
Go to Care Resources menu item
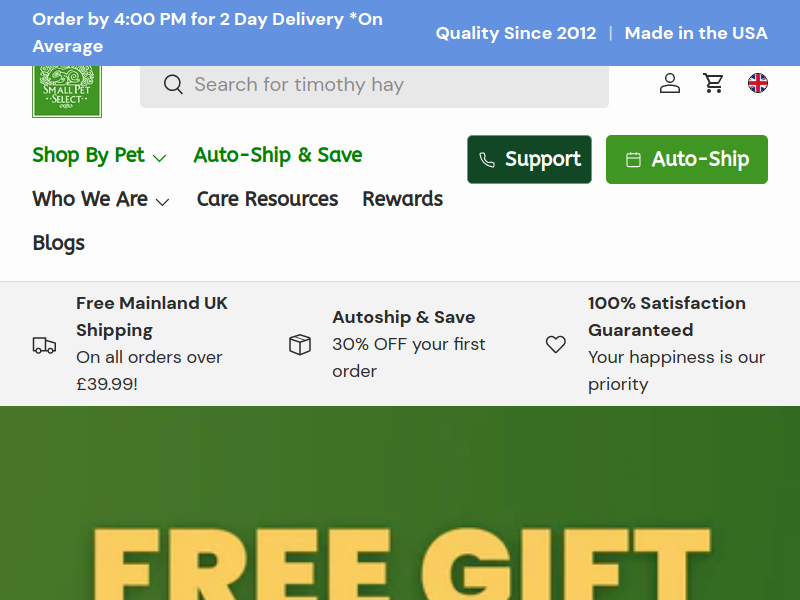click(267, 199)
